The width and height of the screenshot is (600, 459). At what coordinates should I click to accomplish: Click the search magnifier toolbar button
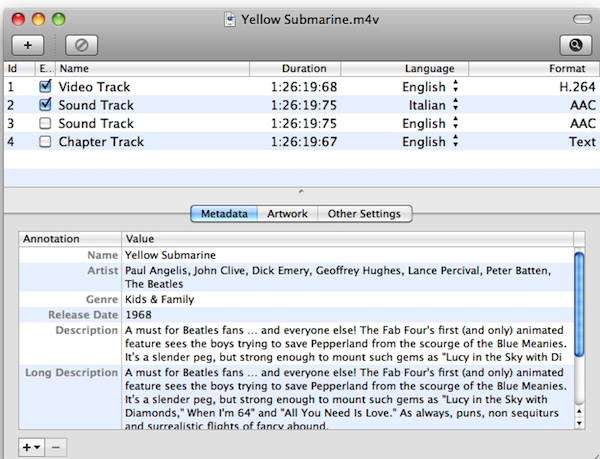pos(575,44)
